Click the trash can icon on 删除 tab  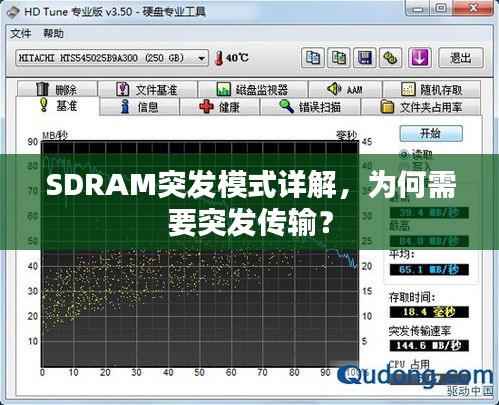tap(42, 89)
